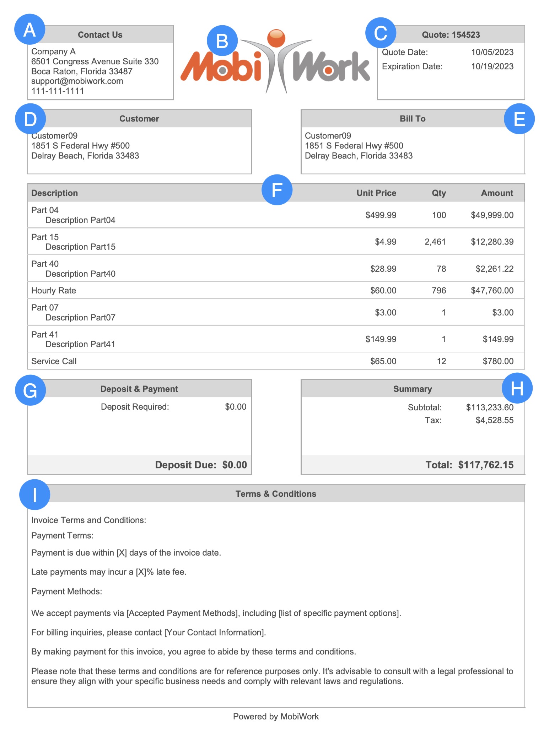Click the Total $117,762.15 amount

[x=485, y=465]
